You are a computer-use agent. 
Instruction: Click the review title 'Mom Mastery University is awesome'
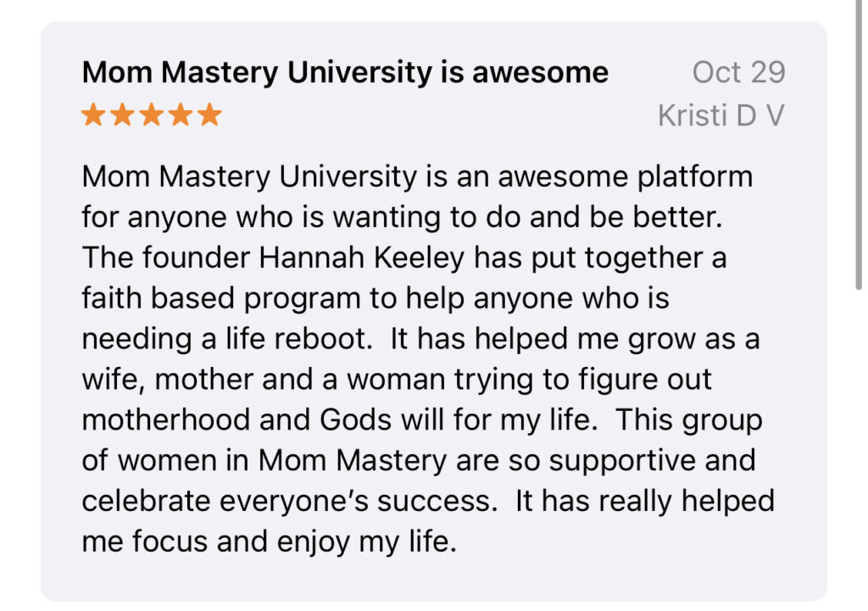click(345, 73)
